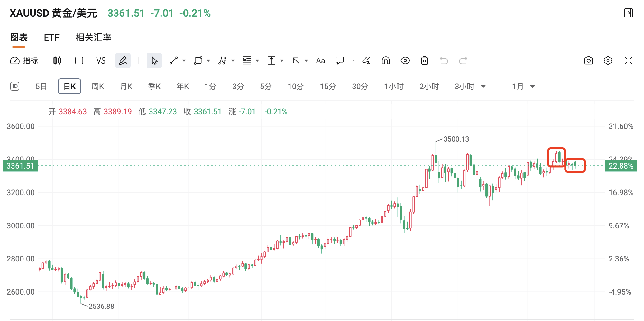Redo the last drawing action

463,60
